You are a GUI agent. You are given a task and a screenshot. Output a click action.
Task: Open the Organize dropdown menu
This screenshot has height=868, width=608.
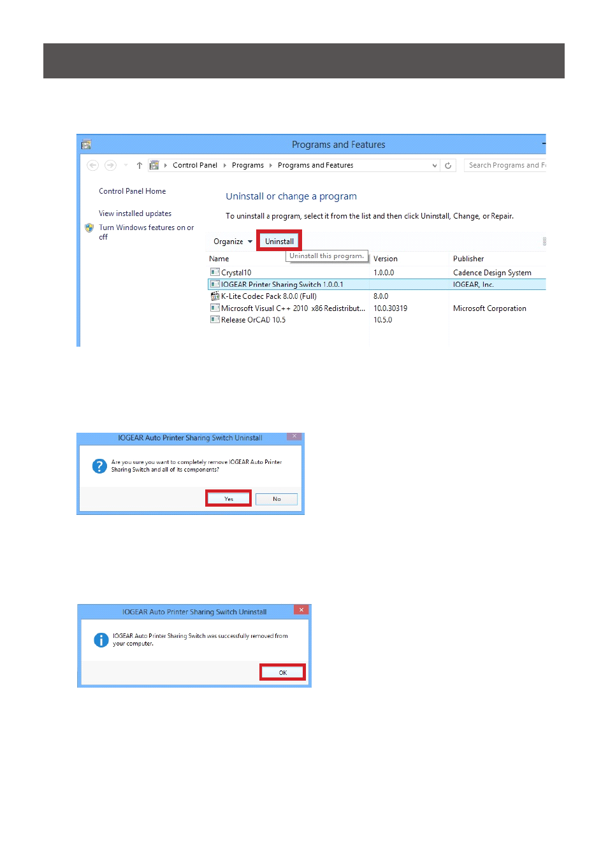[x=233, y=242]
